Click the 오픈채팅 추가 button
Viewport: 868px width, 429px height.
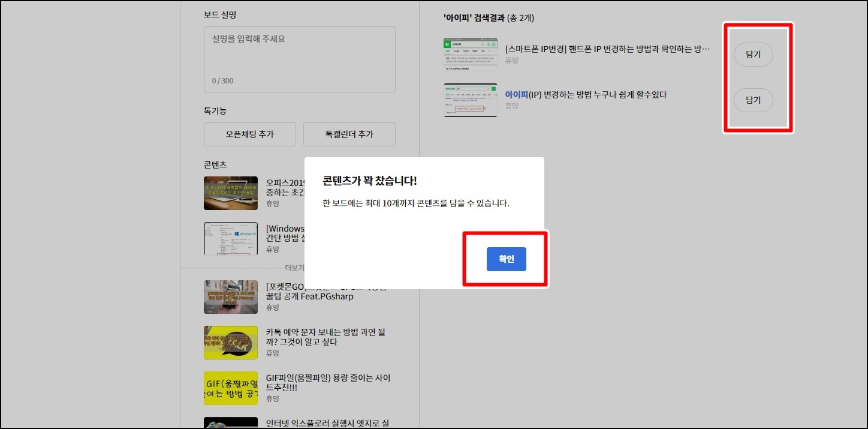click(x=250, y=134)
